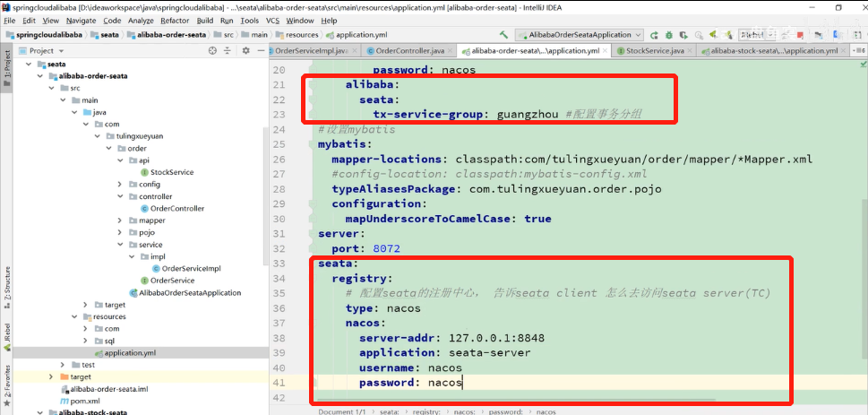Click the locate/scroll-from-source target icon
This screenshot has width=868, height=415.
[x=212, y=50]
